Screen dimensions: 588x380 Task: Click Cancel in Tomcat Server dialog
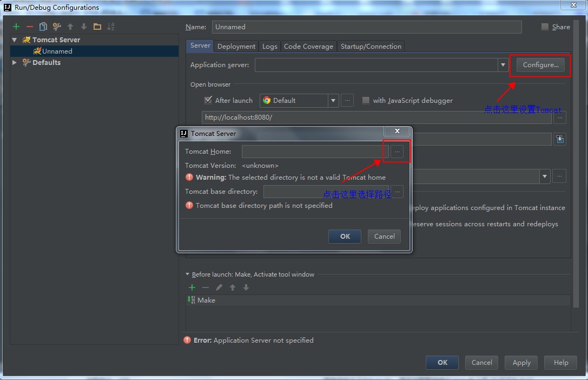[384, 237]
